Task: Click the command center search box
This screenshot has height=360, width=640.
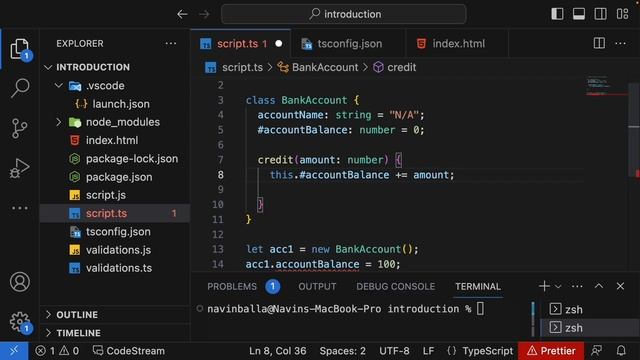Action: click(344, 14)
